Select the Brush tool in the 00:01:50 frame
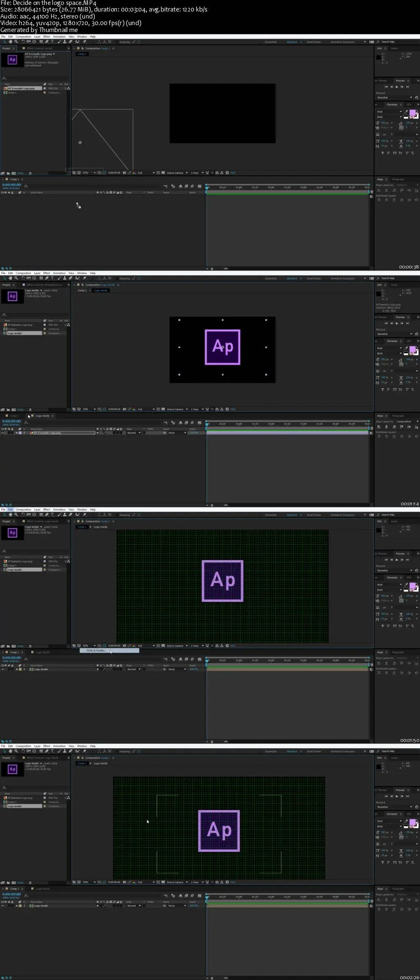Image resolution: width=420 pixels, height=980 pixels. pos(59,514)
